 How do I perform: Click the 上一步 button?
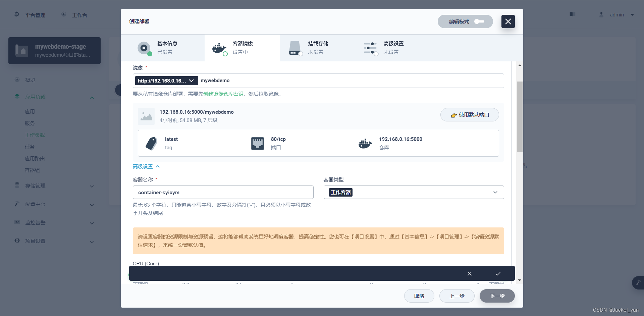coord(457,296)
